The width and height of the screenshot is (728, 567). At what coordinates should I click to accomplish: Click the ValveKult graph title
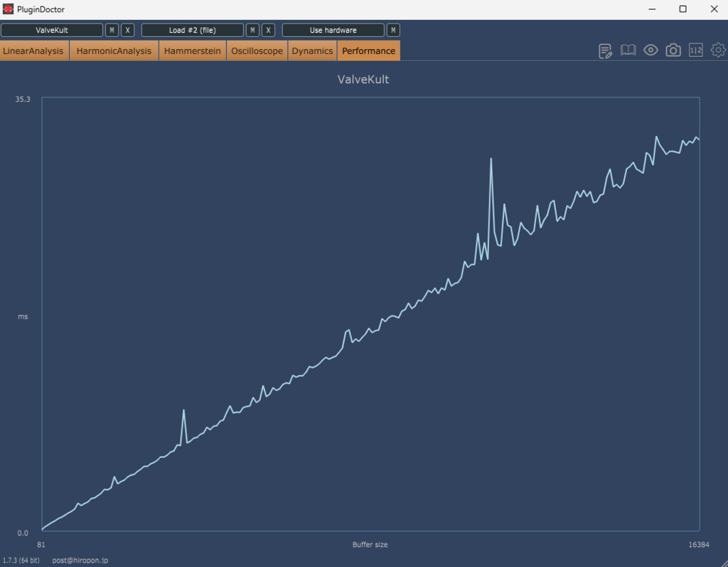(363, 79)
